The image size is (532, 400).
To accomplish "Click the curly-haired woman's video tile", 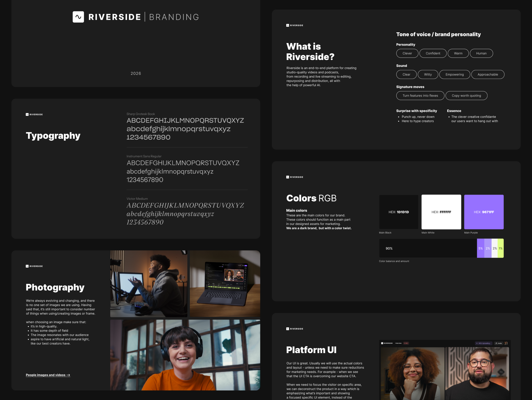I will click(412, 373).
